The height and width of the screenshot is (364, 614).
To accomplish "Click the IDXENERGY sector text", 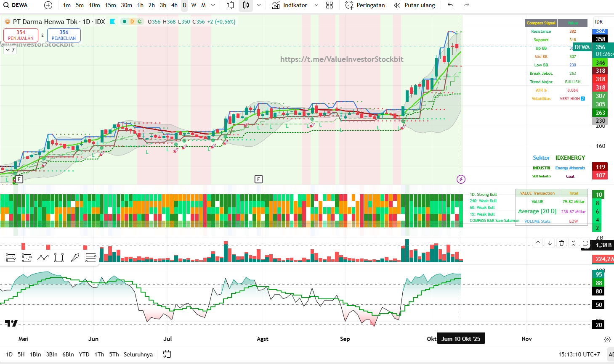I will pyautogui.click(x=570, y=158).
